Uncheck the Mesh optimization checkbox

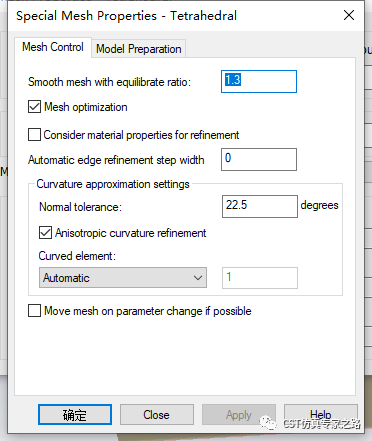34,107
